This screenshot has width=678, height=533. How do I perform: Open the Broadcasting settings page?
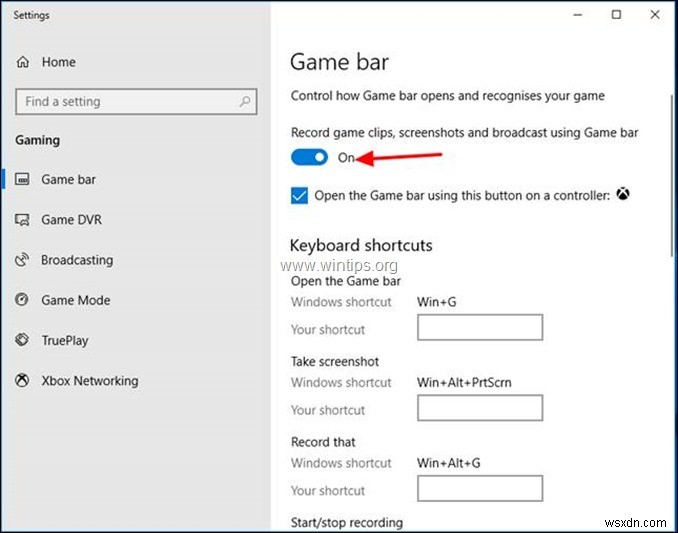(x=77, y=260)
